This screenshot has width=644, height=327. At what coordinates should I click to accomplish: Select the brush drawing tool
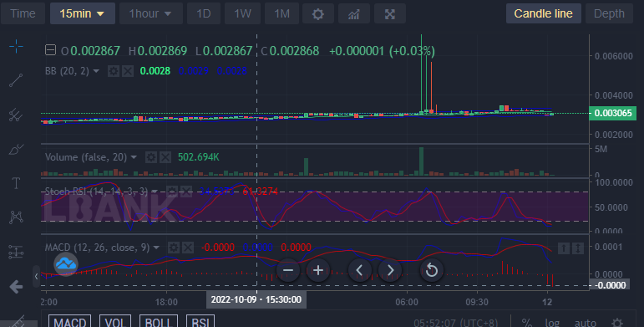(x=16, y=149)
